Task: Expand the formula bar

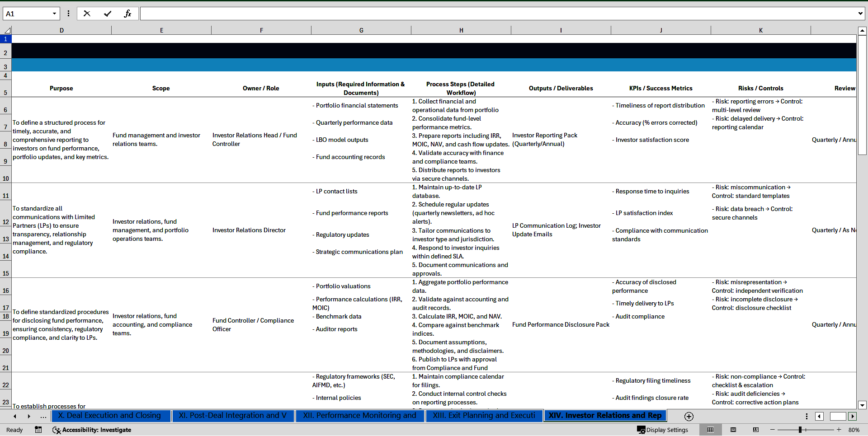Action: point(860,14)
